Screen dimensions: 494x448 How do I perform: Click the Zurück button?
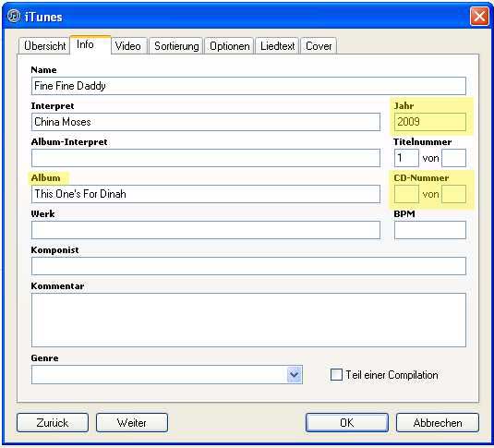tap(53, 423)
